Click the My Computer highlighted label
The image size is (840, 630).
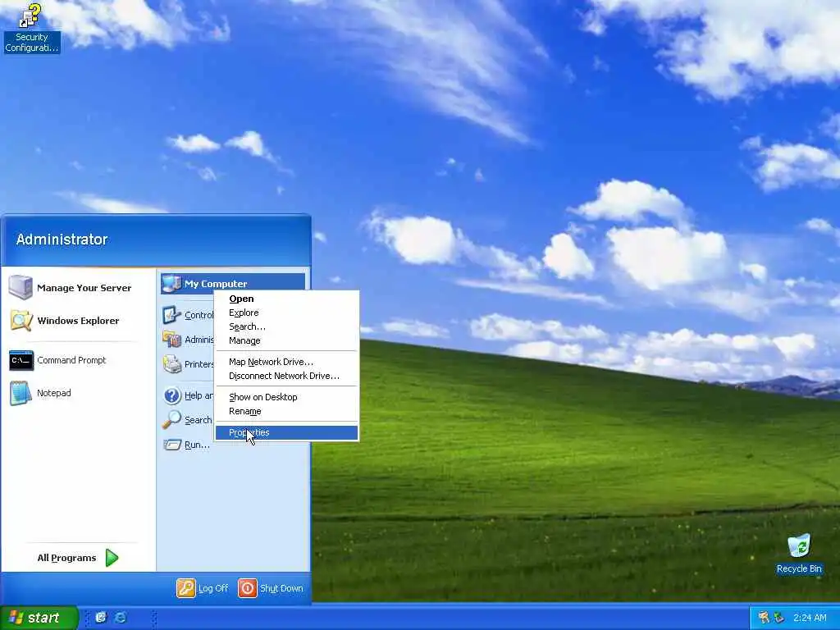tap(216, 284)
